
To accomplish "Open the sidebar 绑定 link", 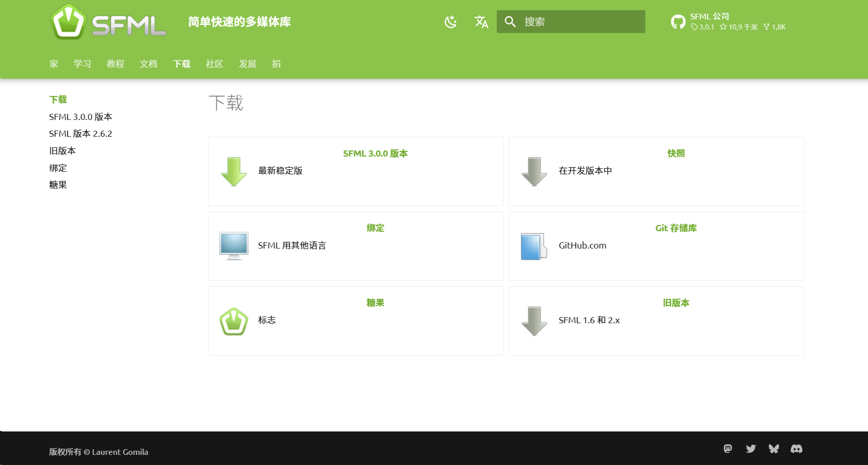I will pos(58,168).
